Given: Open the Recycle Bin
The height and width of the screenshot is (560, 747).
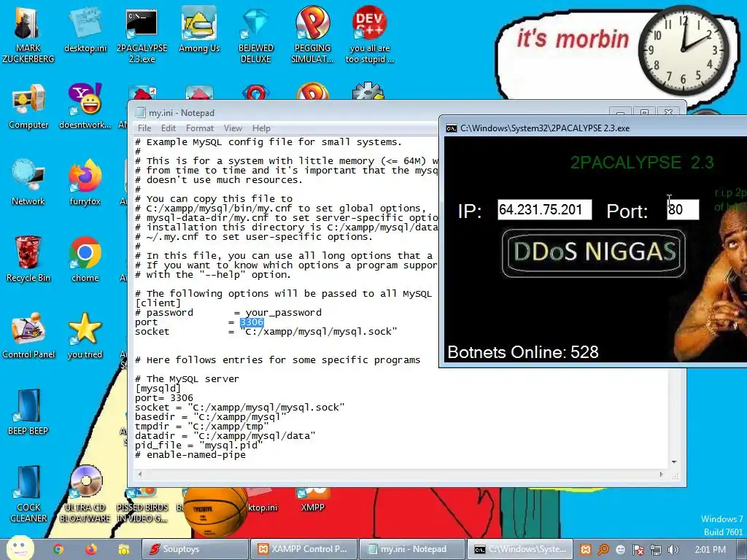Looking at the screenshot, I should (x=28, y=259).
